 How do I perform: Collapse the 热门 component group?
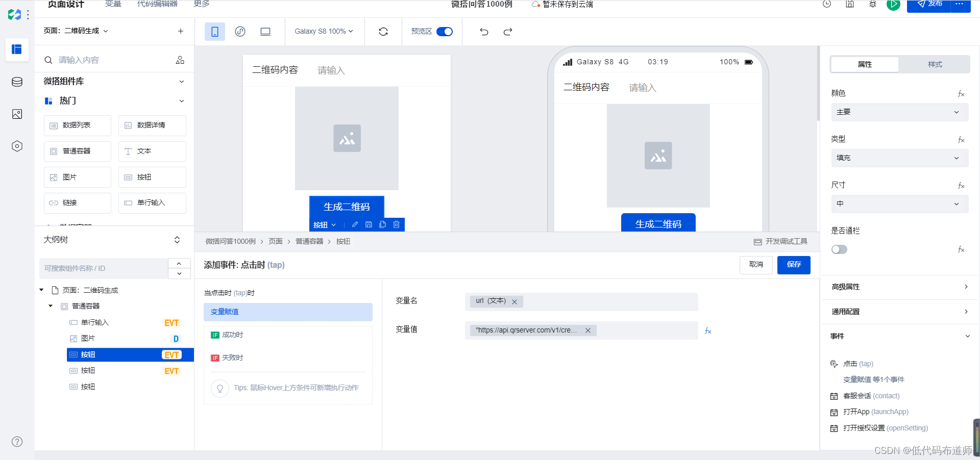pos(182,101)
